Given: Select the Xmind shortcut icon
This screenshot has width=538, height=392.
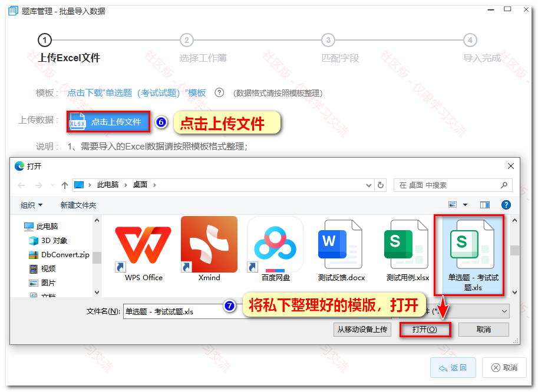Looking at the screenshot, I should click(x=209, y=249).
